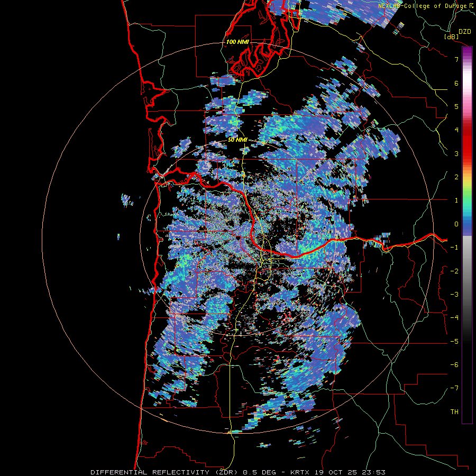Click the legend value 7
Viewport: 476px width, 476px height.
tap(456, 59)
